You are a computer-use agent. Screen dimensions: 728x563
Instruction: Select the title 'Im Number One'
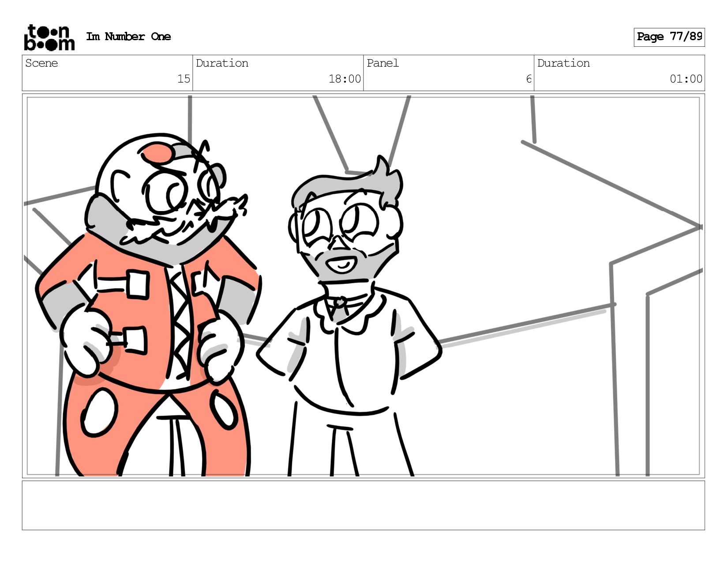tap(128, 37)
